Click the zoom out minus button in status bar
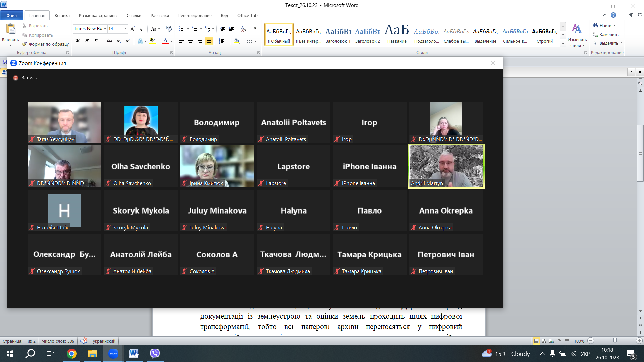Image resolution: width=644 pixels, height=362 pixels. click(591, 341)
